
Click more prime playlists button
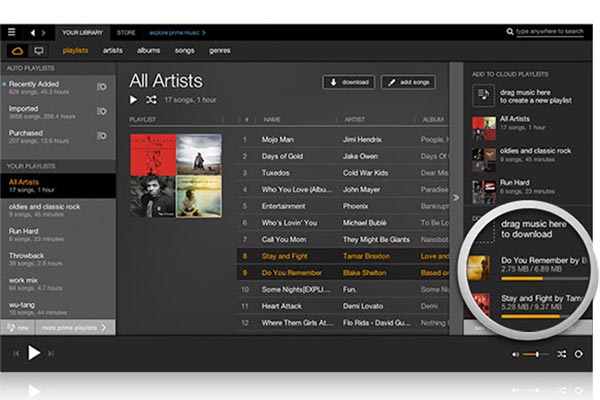pyautogui.click(x=75, y=328)
